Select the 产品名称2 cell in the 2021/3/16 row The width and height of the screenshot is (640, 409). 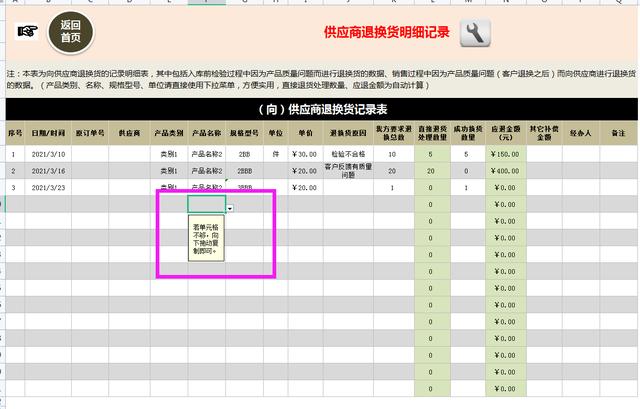pos(207,171)
